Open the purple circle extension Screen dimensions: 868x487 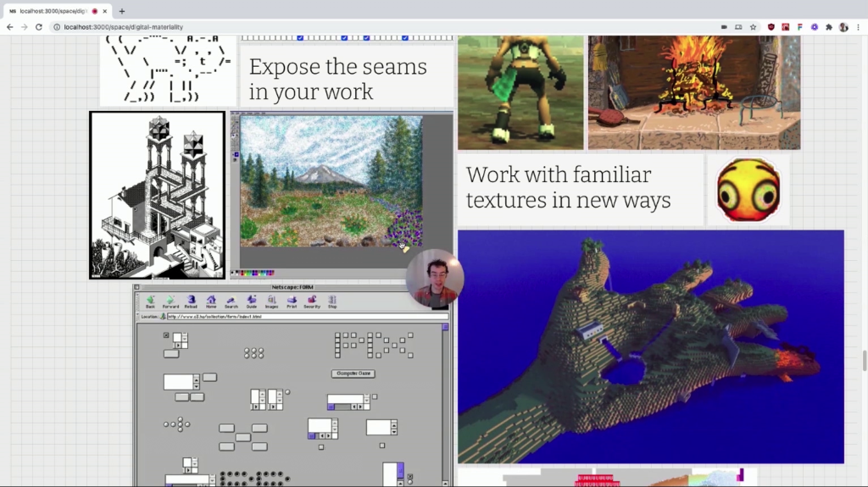pyautogui.click(x=815, y=27)
